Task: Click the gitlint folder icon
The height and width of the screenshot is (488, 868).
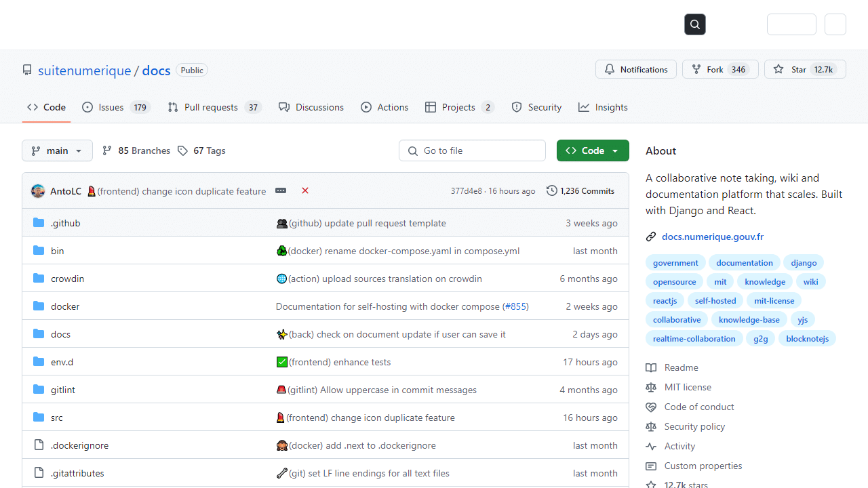Action: [x=39, y=390]
